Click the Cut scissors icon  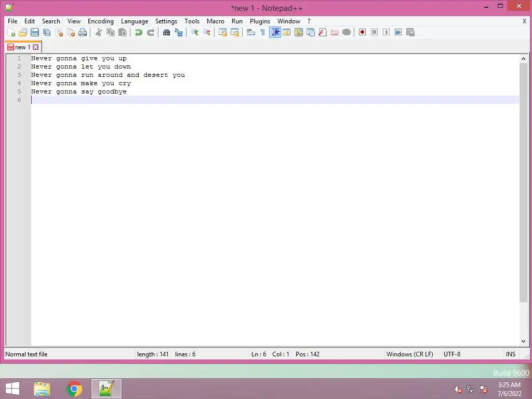[98, 32]
